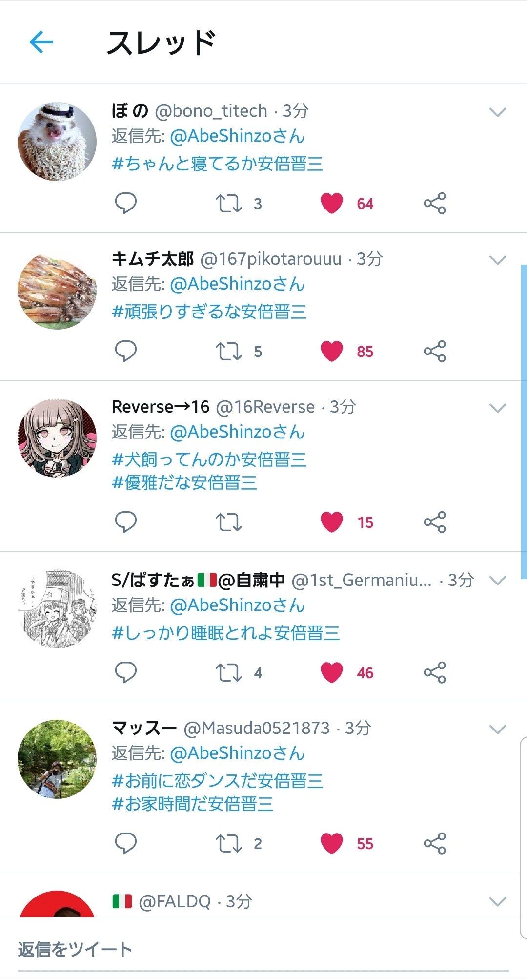
Task: Reply to ぼの's tweet
Action: [125, 203]
